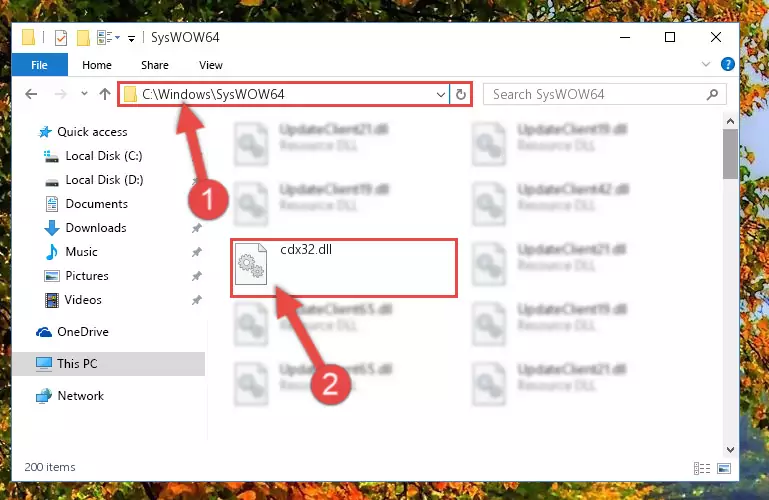
Task: Switch to Large icons view layout icon
Action: (x=724, y=469)
